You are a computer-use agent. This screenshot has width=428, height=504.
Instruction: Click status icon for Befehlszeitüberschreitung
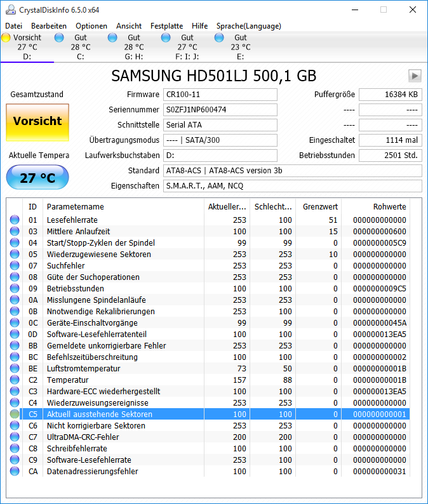[x=15, y=357]
